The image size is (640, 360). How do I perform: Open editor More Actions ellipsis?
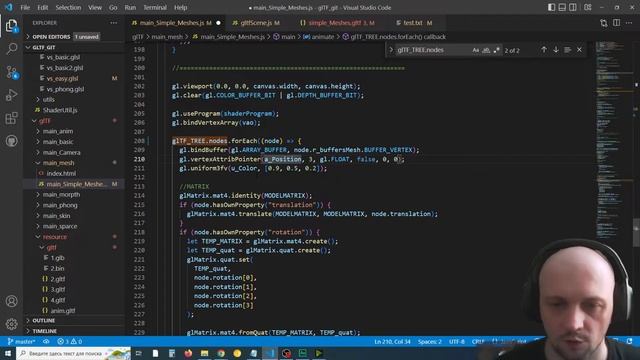(629, 23)
